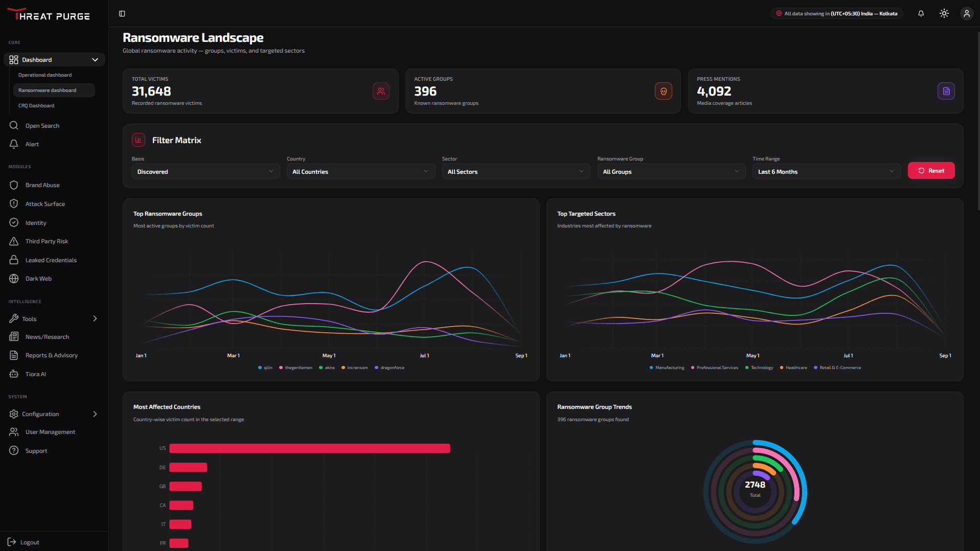Viewport: 980px width, 551px height.
Task: Toggle light/dark theme sun icon
Action: coord(944,14)
